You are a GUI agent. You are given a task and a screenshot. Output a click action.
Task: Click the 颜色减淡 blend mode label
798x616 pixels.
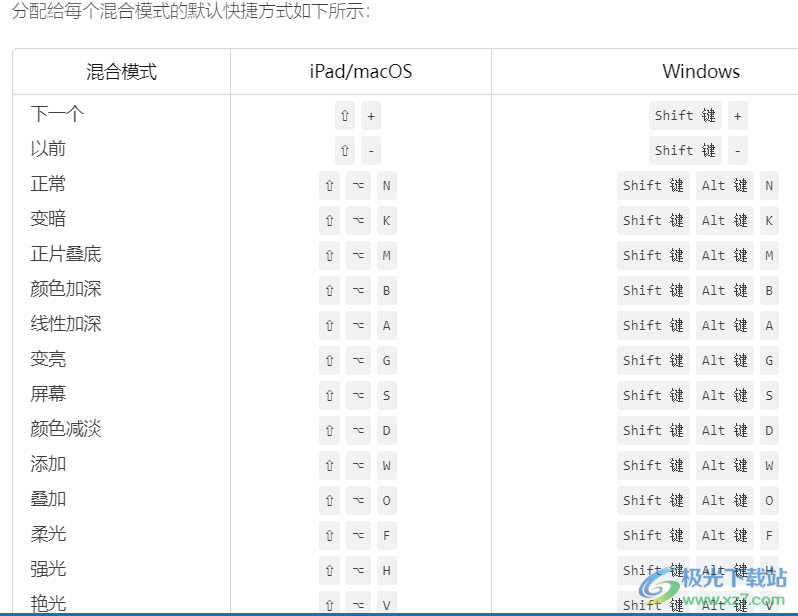(66, 429)
